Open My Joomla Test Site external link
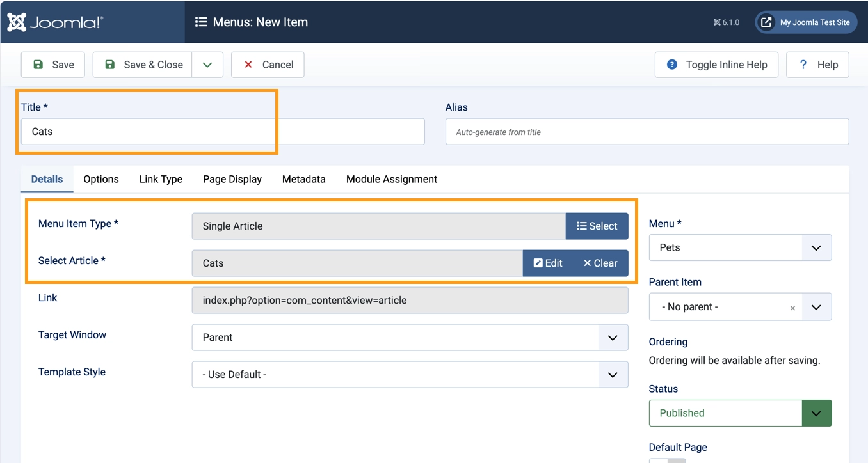This screenshot has height=463, width=868. 806,22
